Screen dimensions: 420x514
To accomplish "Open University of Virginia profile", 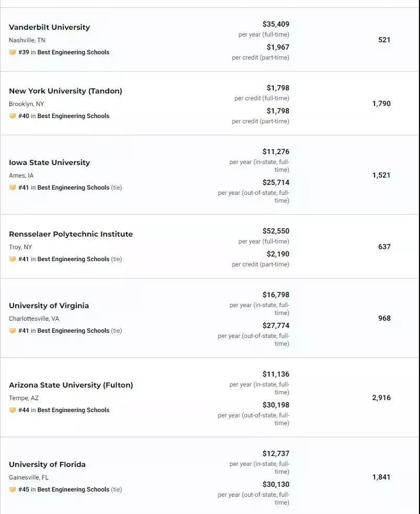I will 49,306.
